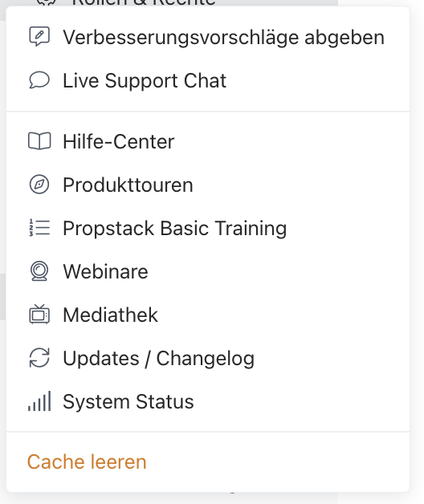Image resolution: width=424 pixels, height=504 pixels.
Task: Open the Mediathek menu item
Action: point(208,315)
